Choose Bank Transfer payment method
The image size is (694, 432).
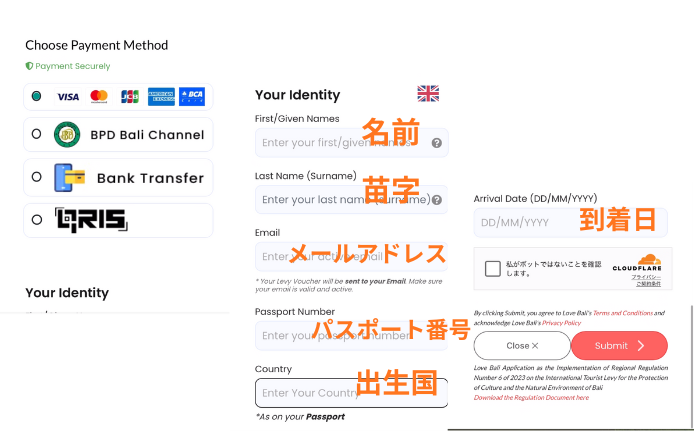coord(36,177)
